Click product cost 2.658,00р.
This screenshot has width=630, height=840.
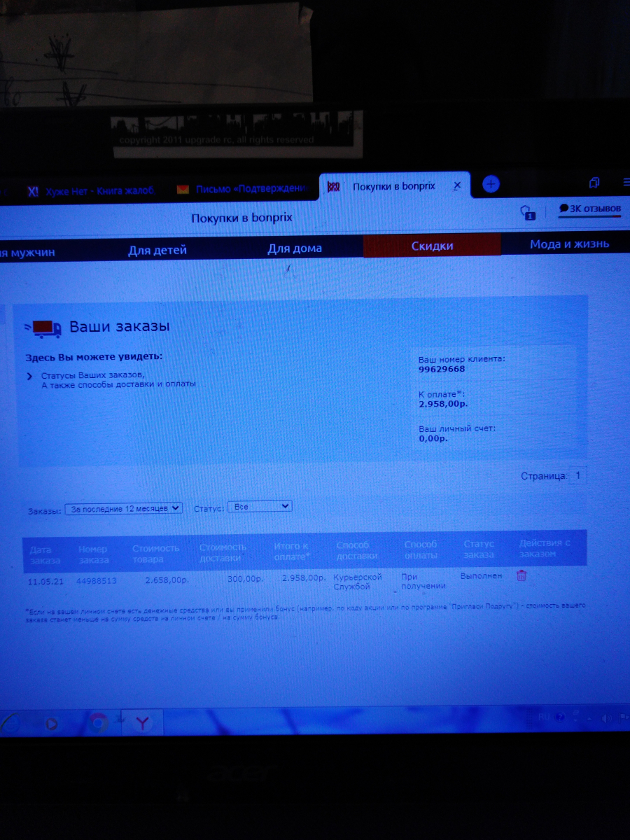point(167,580)
